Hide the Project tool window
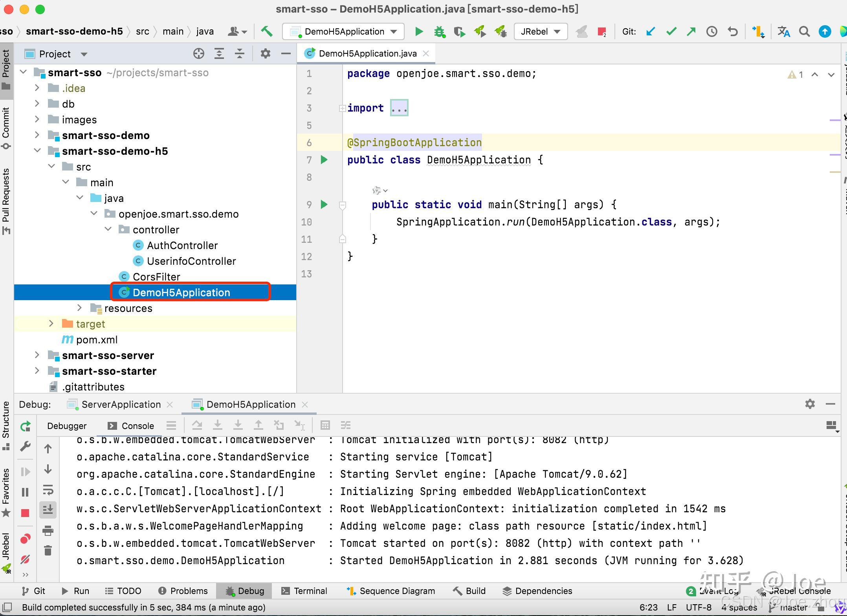The image size is (847, 616). point(286,54)
